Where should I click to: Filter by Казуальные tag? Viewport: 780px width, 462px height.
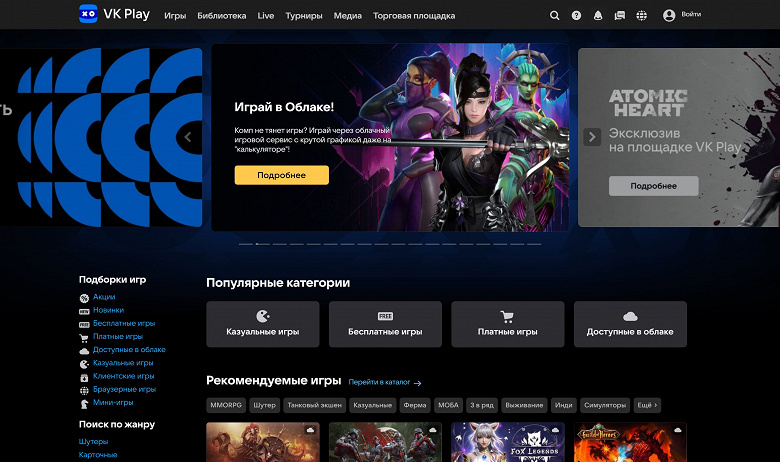point(373,405)
